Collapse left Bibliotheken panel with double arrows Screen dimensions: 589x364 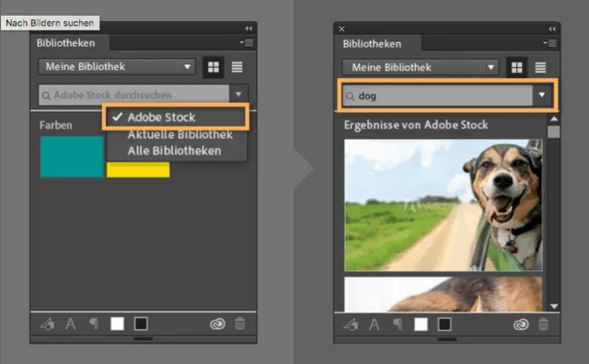(x=248, y=28)
